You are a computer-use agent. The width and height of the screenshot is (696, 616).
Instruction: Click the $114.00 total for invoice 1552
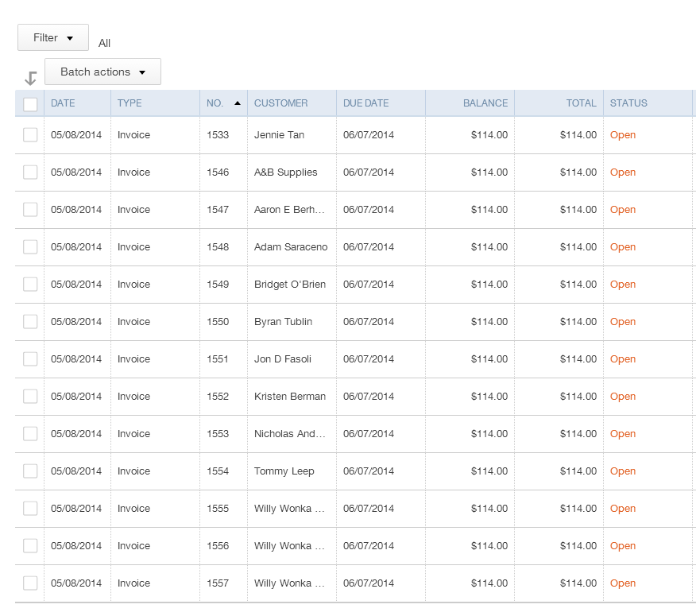tap(578, 396)
